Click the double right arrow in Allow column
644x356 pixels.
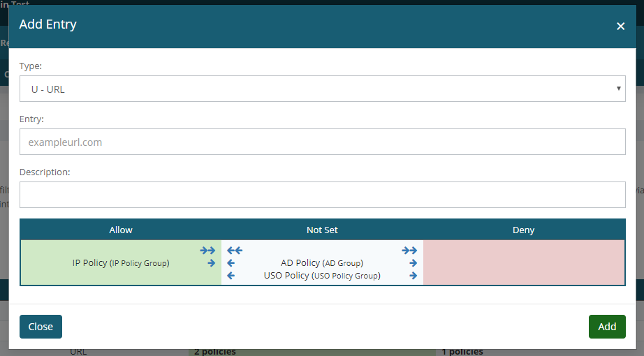pyautogui.click(x=207, y=251)
